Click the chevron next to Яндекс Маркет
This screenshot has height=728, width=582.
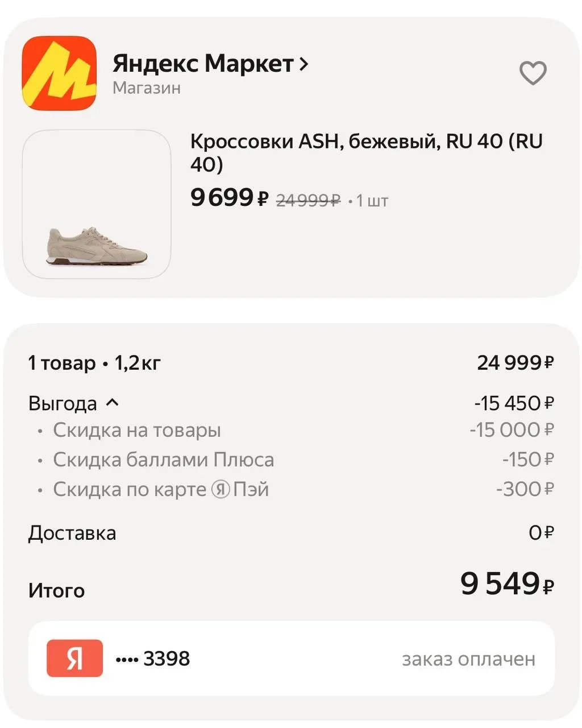point(304,64)
